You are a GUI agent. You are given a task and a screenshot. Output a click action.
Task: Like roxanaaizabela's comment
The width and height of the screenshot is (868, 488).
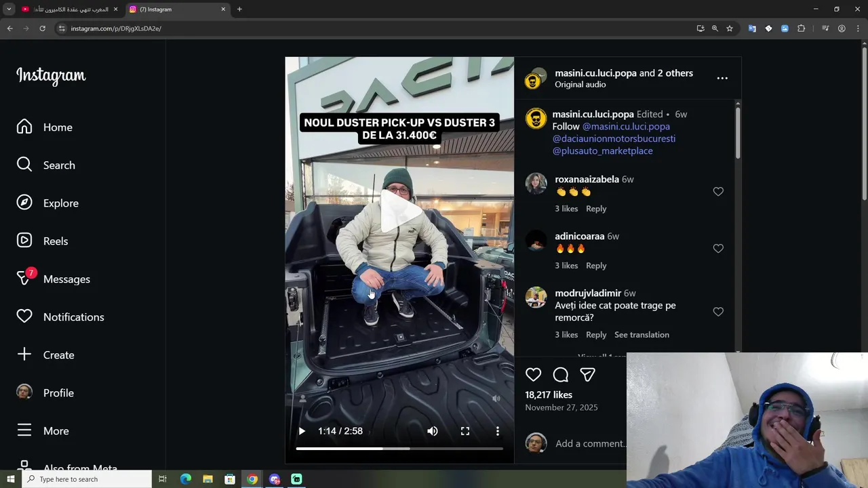click(x=718, y=192)
